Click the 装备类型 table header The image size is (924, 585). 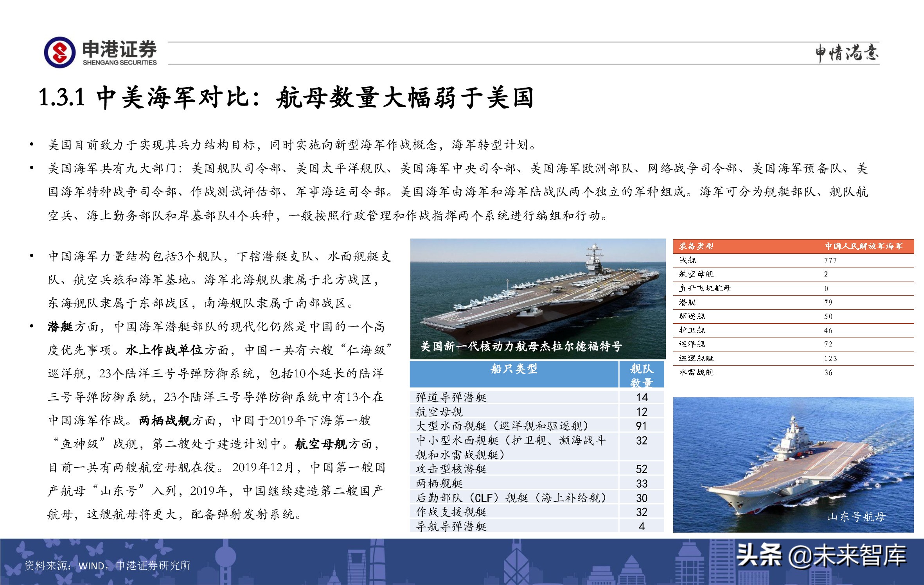coord(696,246)
